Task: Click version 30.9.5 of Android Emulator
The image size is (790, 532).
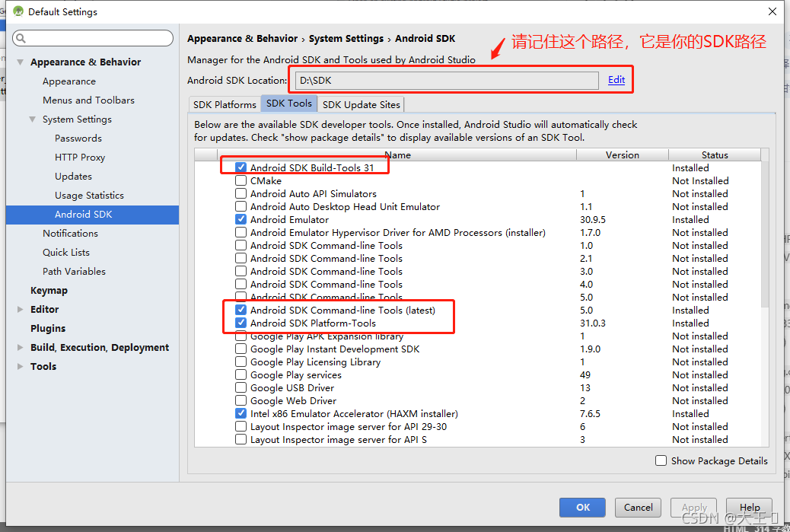Action: [592, 220]
